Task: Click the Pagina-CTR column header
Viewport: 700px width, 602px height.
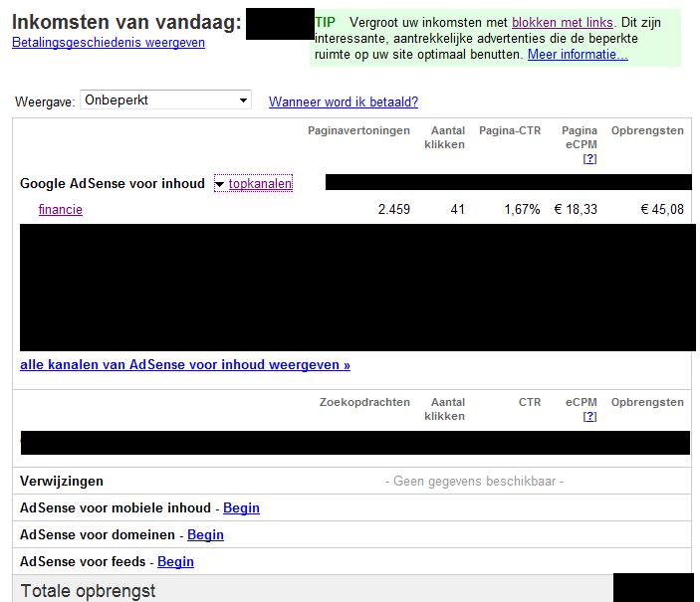Action: pyautogui.click(x=510, y=130)
